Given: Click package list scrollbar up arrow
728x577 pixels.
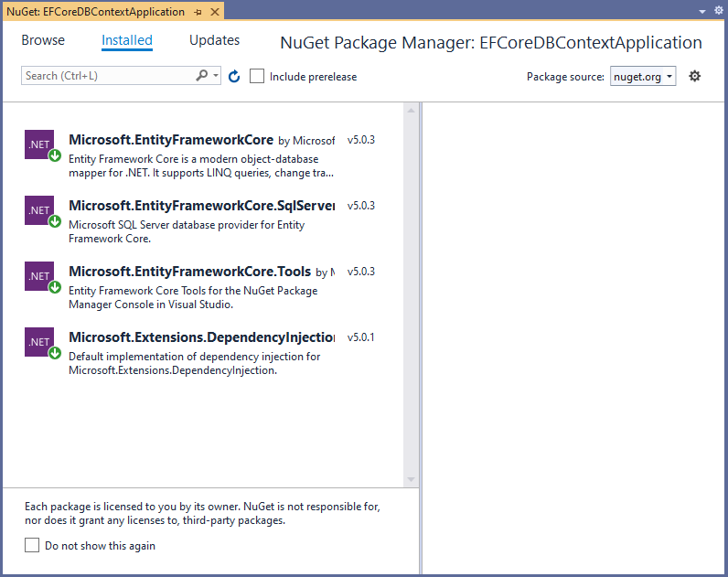Looking at the screenshot, I should click(x=411, y=111).
